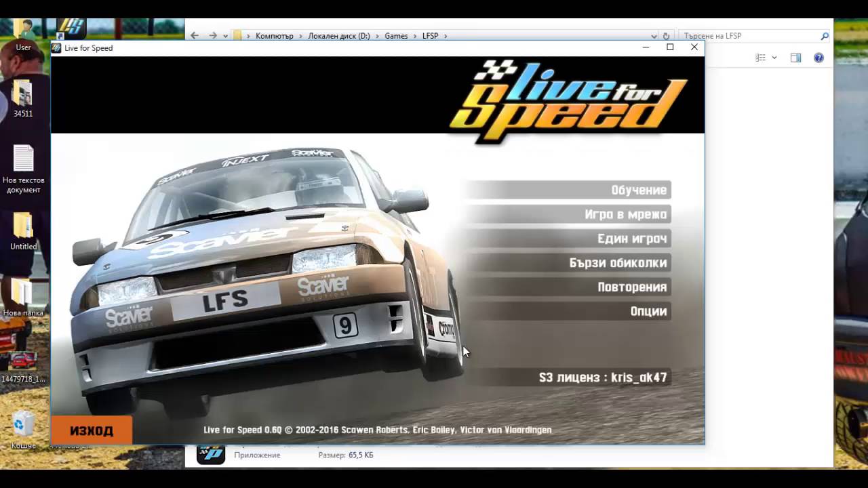This screenshot has width=868, height=488.
Task: Select the 34511 desktop folder
Action: click(23, 99)
